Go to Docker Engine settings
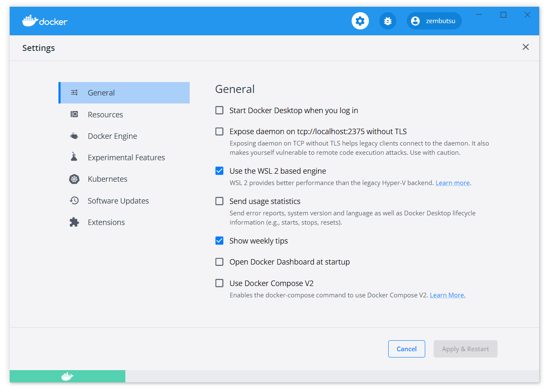The height and width of the screenshot is (392, 551). 124,136
